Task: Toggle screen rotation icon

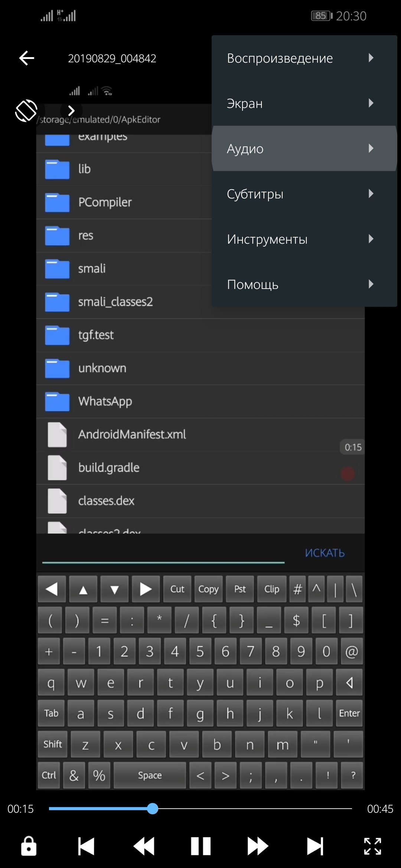Action: 26,111
